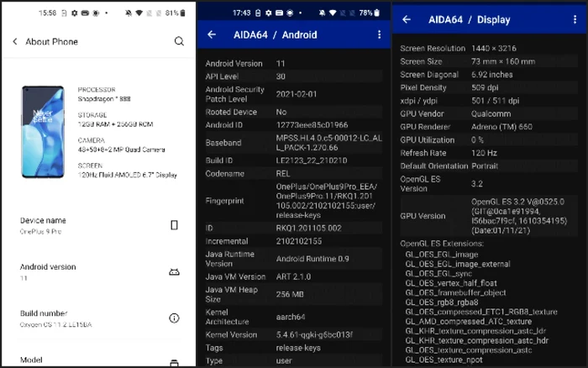Viewport: 588px width, 368px height.
Task: Select Kernel Version 5.4.61 value
Action: (314, 334)
